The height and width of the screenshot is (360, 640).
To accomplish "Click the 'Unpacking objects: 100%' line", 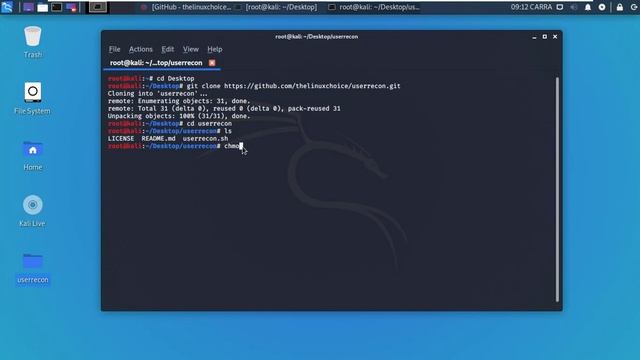I will (179, 116).
